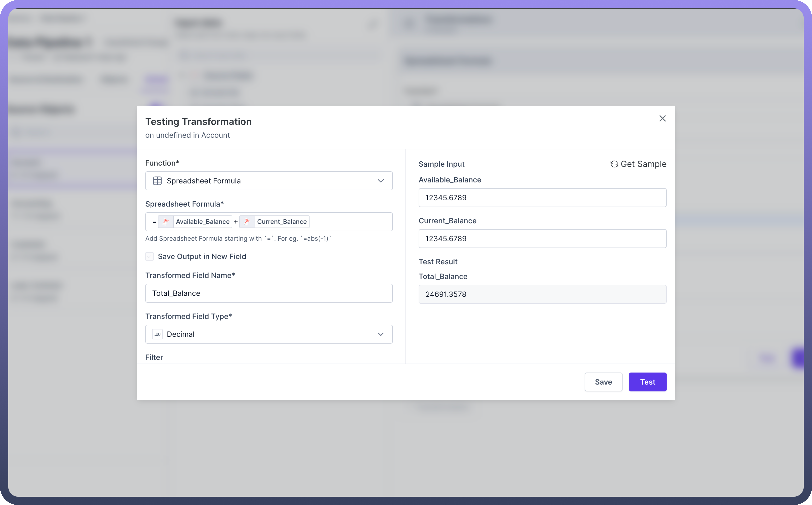Click the Current_Balance source icon in formula
This screenshot has width=812, height=505.
pyautogui.click(x=247, y=221)
